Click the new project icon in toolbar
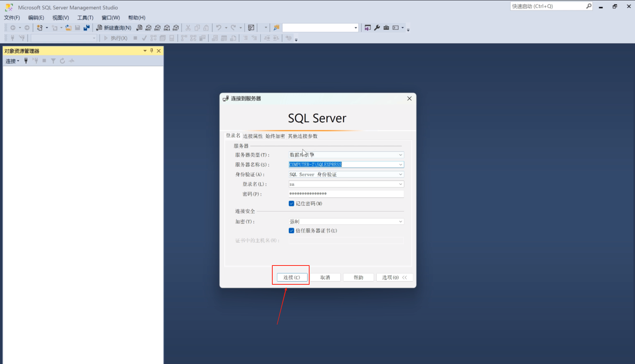Viewport: 635px width, 364px height. click(39, 28)
